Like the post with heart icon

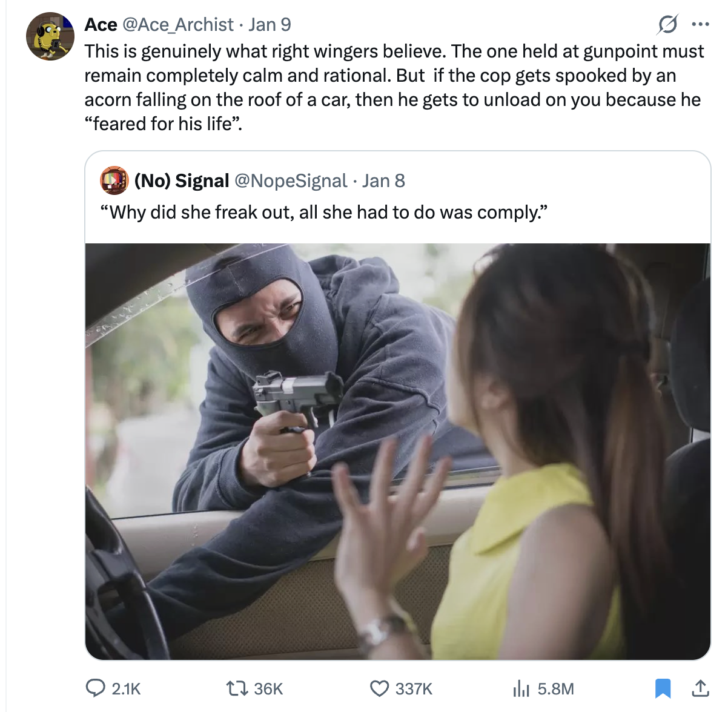pyautogui.click(x=379, y=688)
